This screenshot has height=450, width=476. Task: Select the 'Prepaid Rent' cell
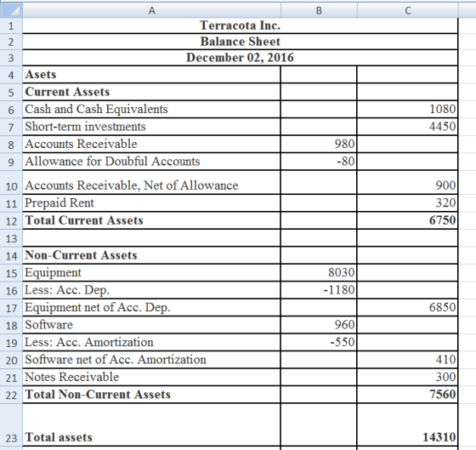click(x=152, y=203)
